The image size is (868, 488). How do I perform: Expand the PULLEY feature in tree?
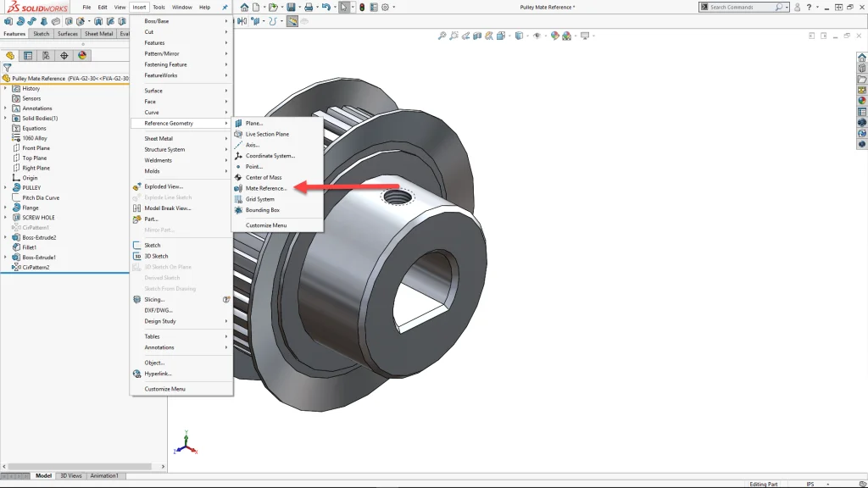pos(5,188)
